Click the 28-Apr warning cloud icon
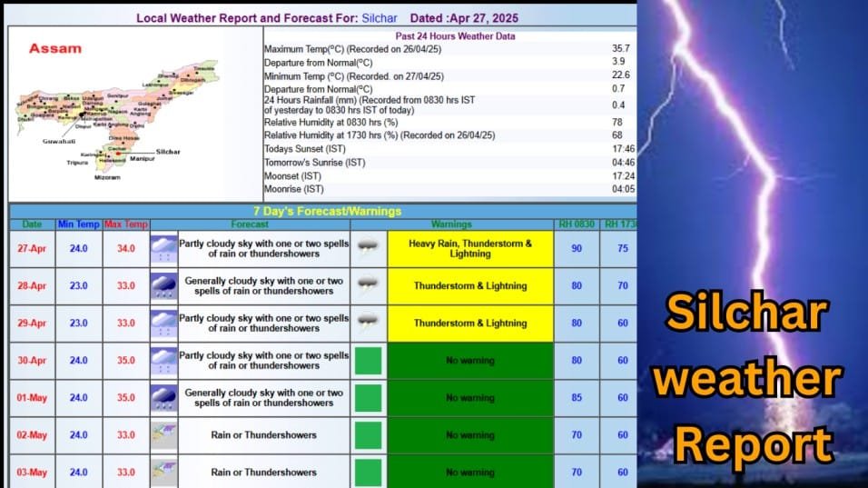Viewport: 868px width, 488px height. tap(368, 285)
